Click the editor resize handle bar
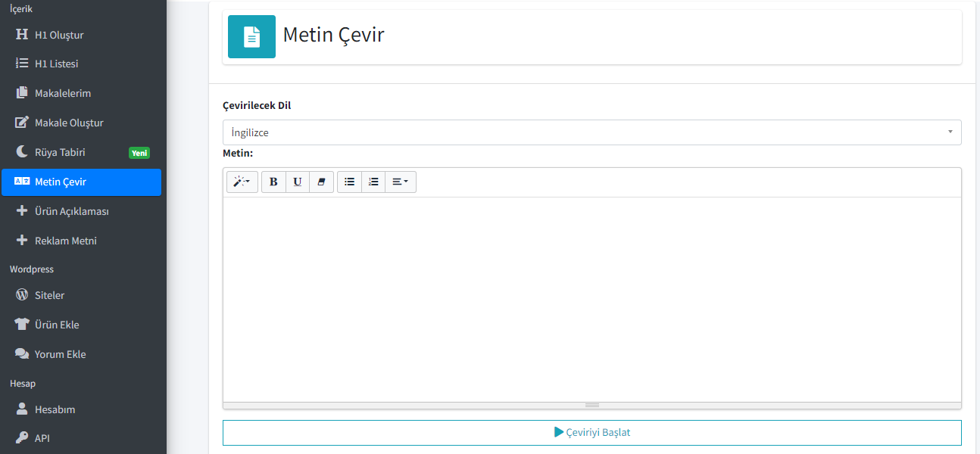The width and height of the screenshot is (980, 454). click(591, 406)
